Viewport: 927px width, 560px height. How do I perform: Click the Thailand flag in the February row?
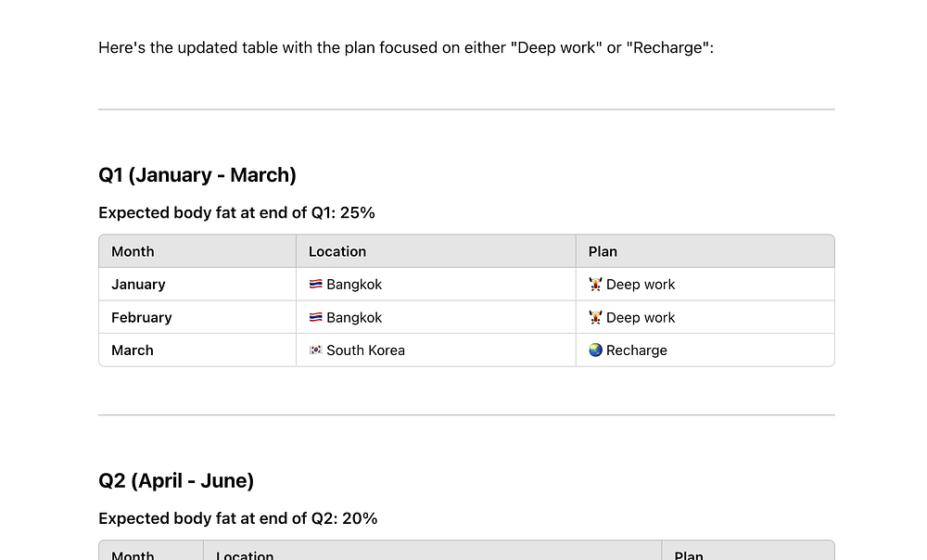315,318
